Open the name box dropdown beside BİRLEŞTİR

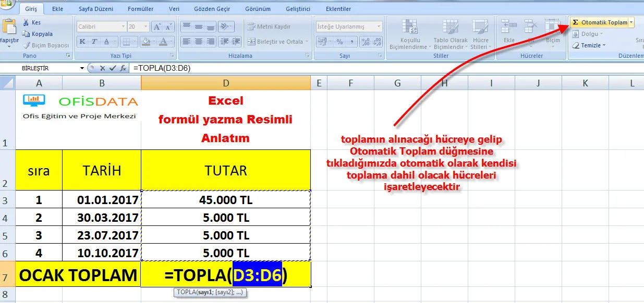tap(82, 68)
